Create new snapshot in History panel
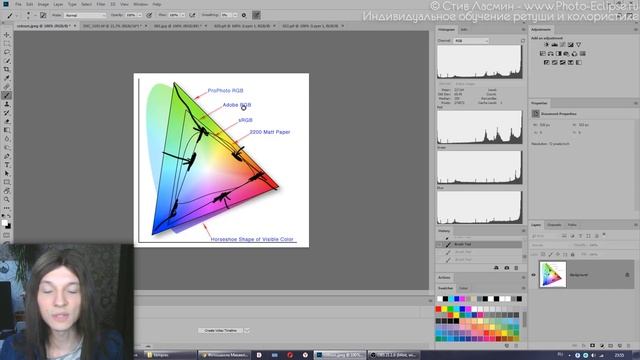The image size is (640, 360). click(507, 268)
